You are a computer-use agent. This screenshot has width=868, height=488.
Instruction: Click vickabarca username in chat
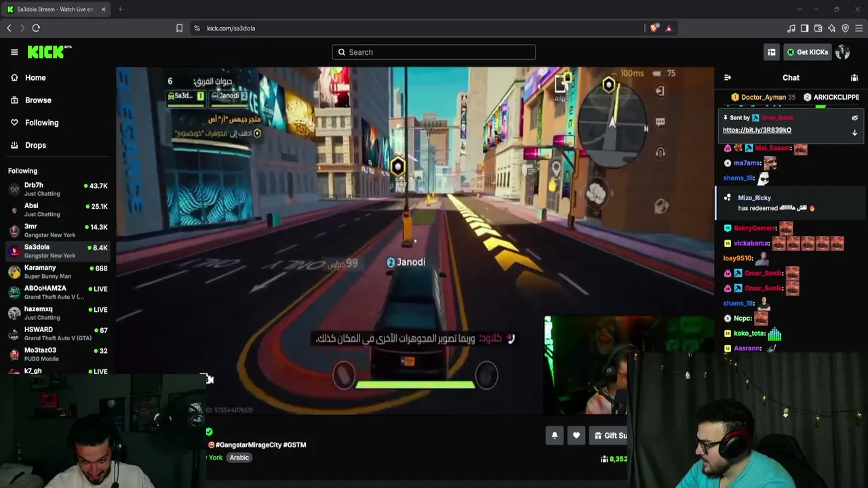(751, 243)
